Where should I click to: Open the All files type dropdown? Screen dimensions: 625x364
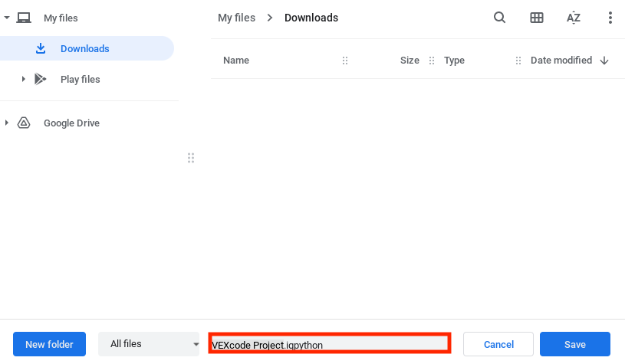pyautogui.click(x=149, y=344)
